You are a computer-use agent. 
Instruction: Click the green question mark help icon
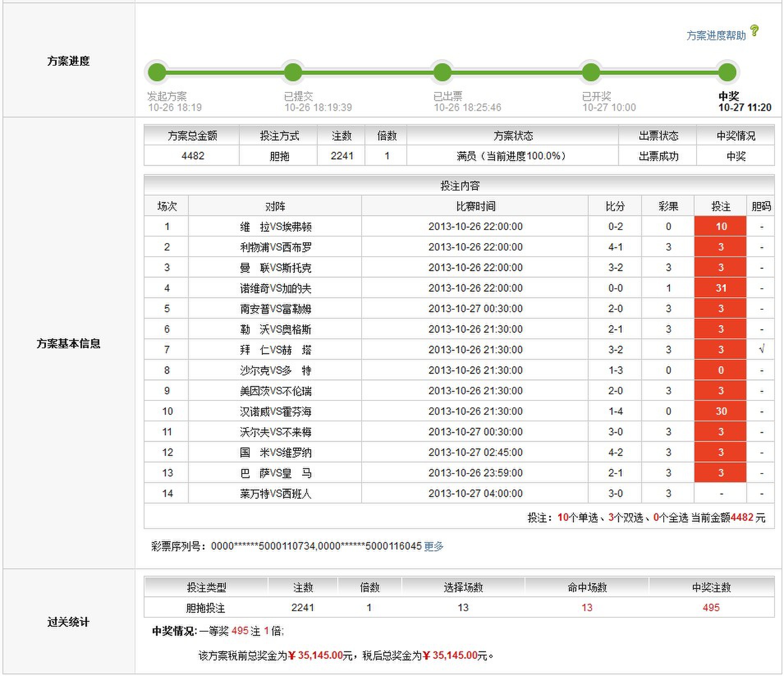click(754, 31)
